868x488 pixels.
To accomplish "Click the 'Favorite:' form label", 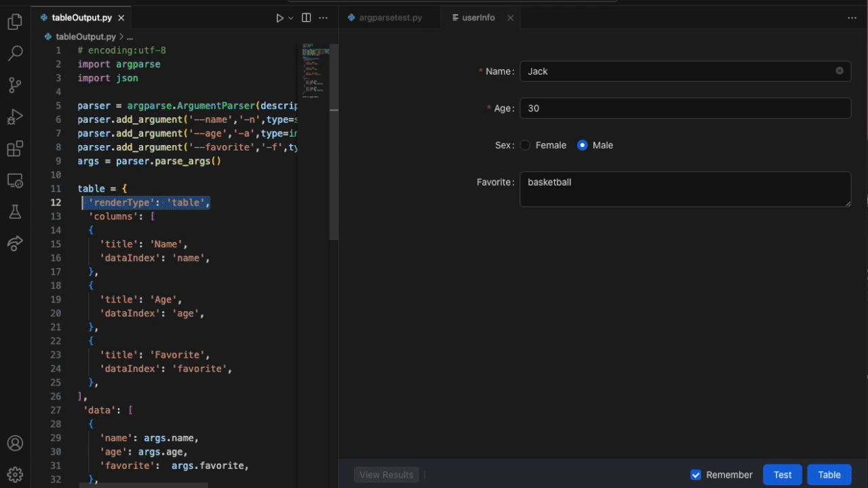I will click(x=496, y=182).
